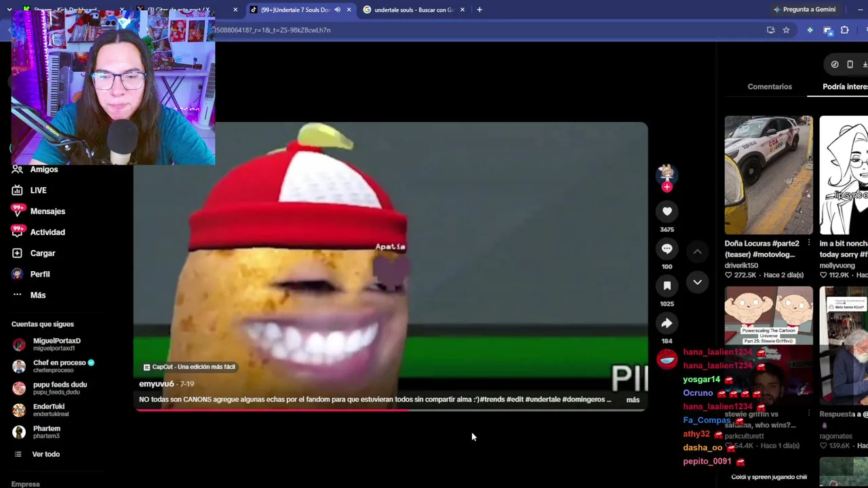Switch to the Comentarios tab
868x488 pixels.
click(770, 87)
